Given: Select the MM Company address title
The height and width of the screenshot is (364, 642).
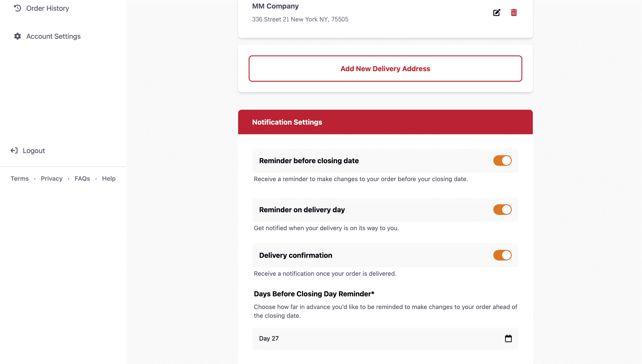Looking at the screenshot, I should 275,6.
